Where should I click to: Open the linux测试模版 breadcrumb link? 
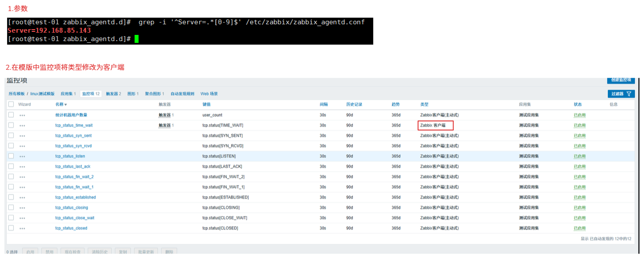pos(42,94)
